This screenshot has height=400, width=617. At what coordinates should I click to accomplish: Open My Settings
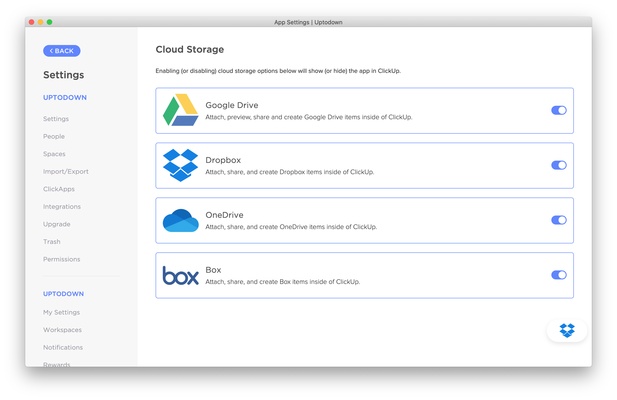(x=61, y=312)
